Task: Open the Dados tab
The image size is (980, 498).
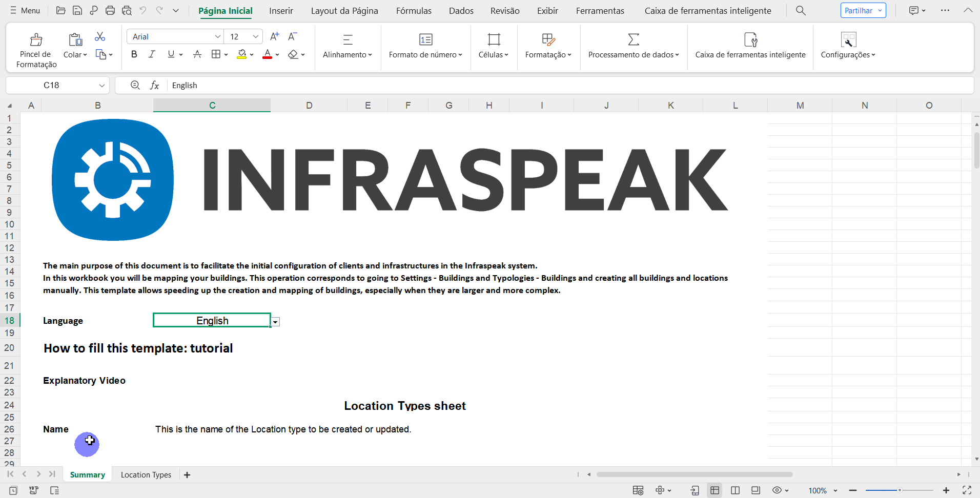Action: (461, 11)
